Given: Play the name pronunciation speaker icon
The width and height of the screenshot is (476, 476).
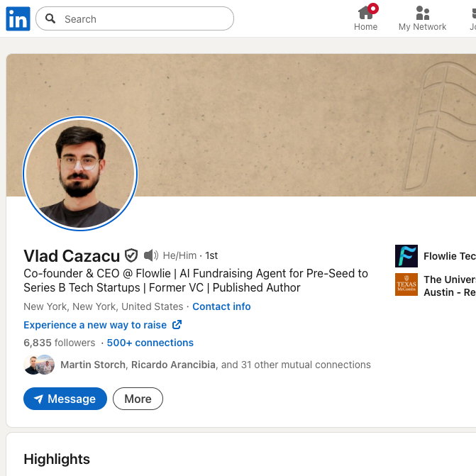Looking at the screenshot, I should click(x=150, y=255).
